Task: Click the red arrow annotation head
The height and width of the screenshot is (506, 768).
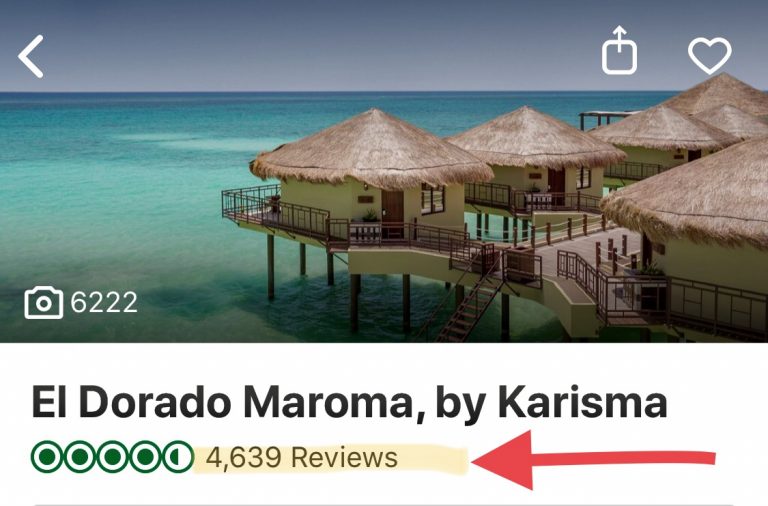Action: [x=502, y=460]
